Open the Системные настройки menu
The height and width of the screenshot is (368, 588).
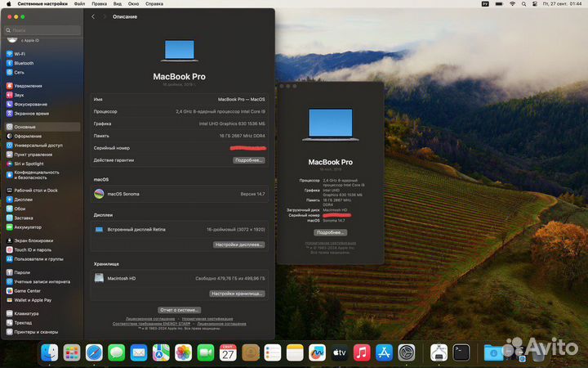(42, 4)
